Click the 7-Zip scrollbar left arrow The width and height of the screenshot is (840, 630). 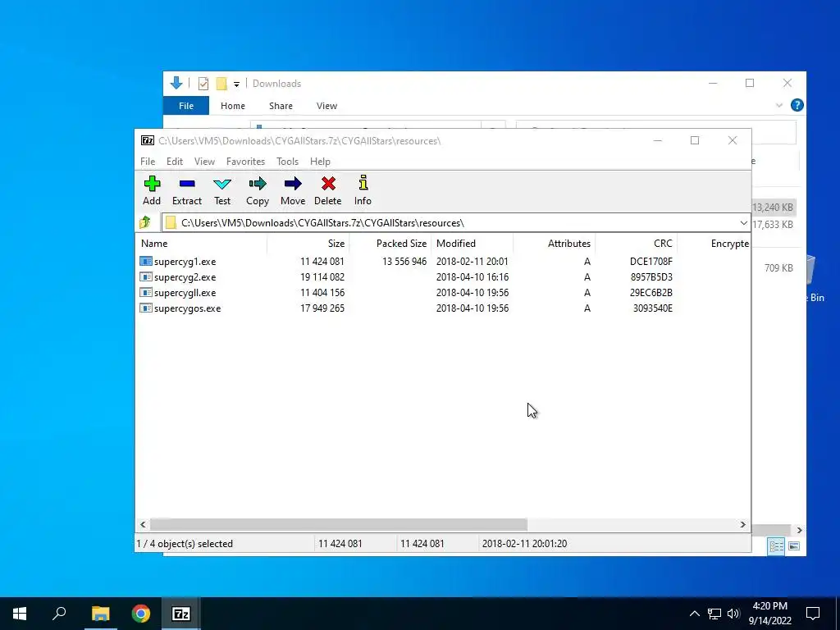(x=143, y=524)
